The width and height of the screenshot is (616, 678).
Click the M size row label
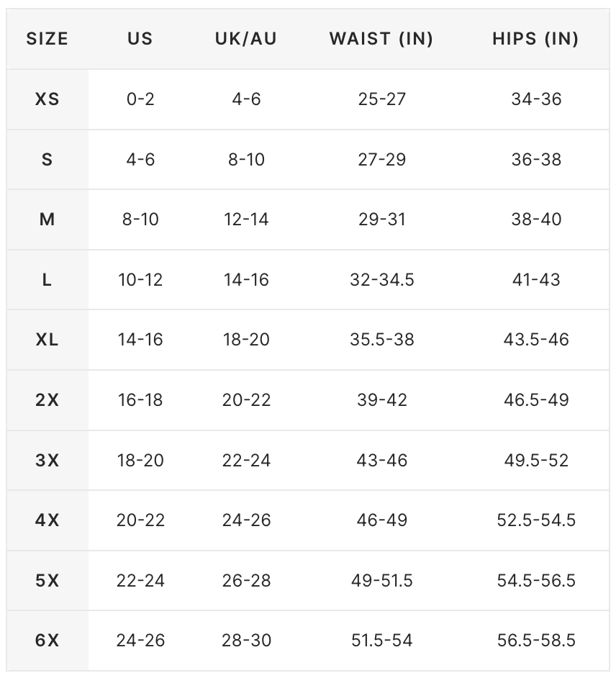[47, 220]
